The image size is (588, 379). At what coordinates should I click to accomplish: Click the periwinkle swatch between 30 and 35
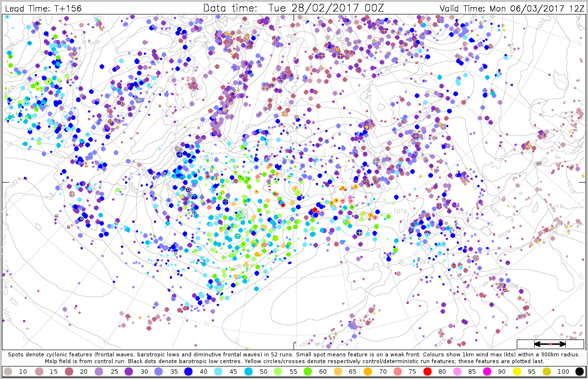click(158, 371)
